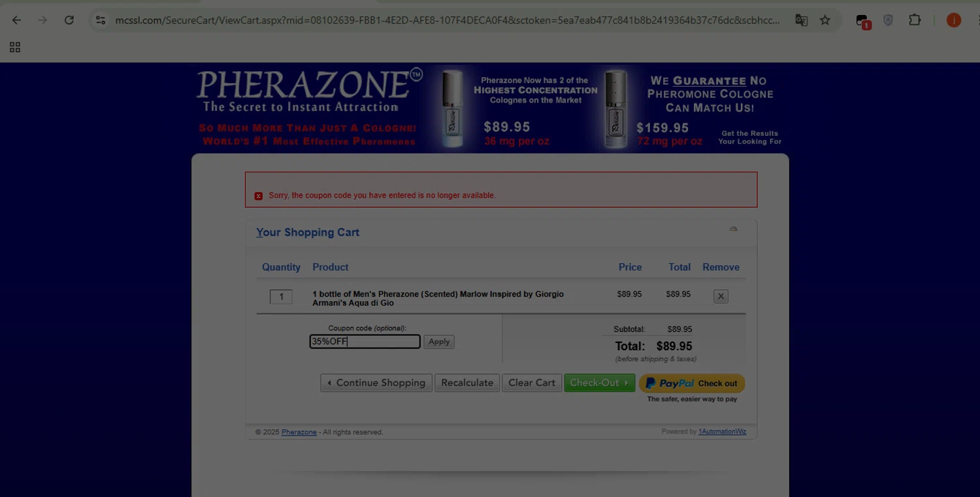Image resolution: width=980 pixels, height=497 pixels.
Task: Click the Your Shopping Cart heading
Action: [x=308, y=232]
